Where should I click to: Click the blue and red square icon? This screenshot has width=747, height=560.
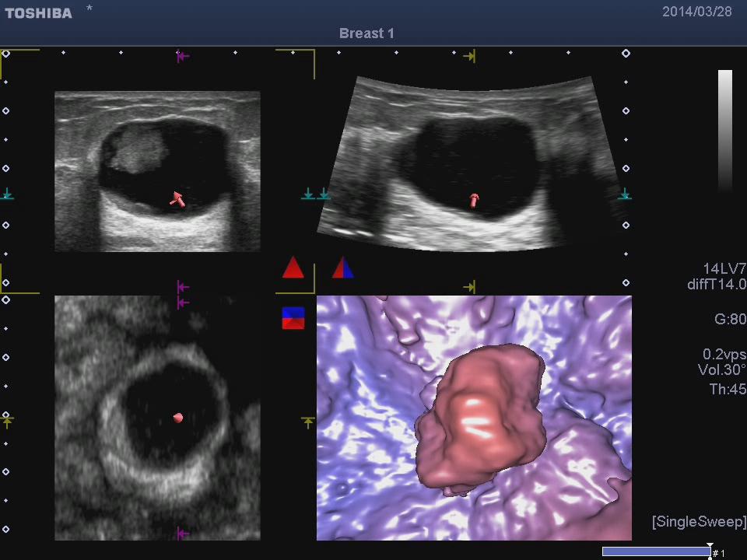293,318
